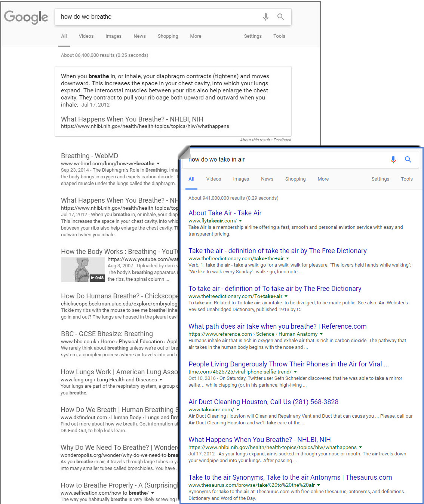Open 'Take to the air Synonyms' Thesaurus.com result
The width and height of the screenshot is (424, 504).
[x=290, y=477]
